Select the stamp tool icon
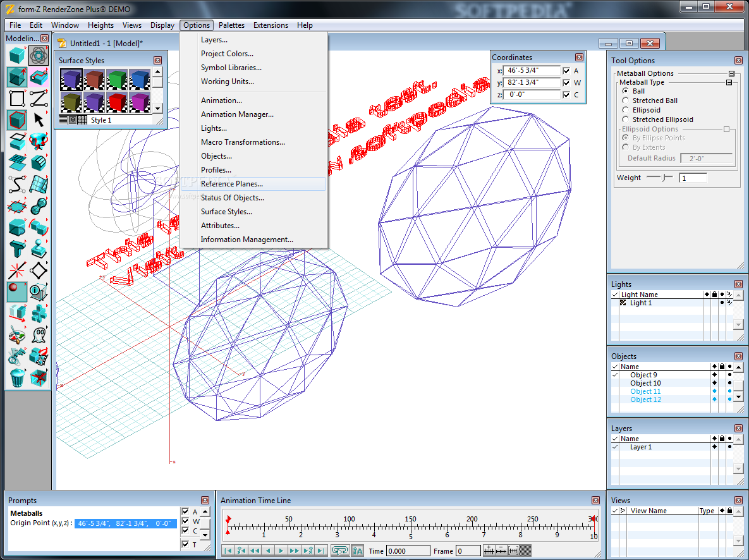749x560 pixels. [x=39, y=249]
